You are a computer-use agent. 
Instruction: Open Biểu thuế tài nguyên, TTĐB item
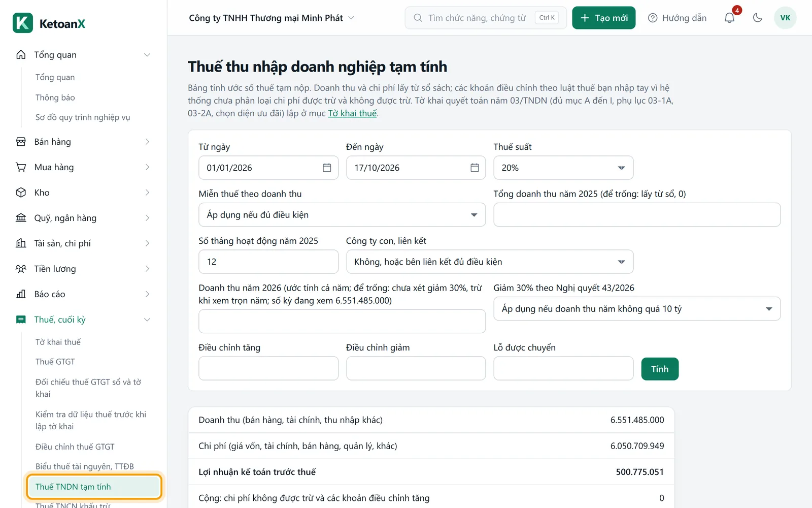tap(85, 466)
